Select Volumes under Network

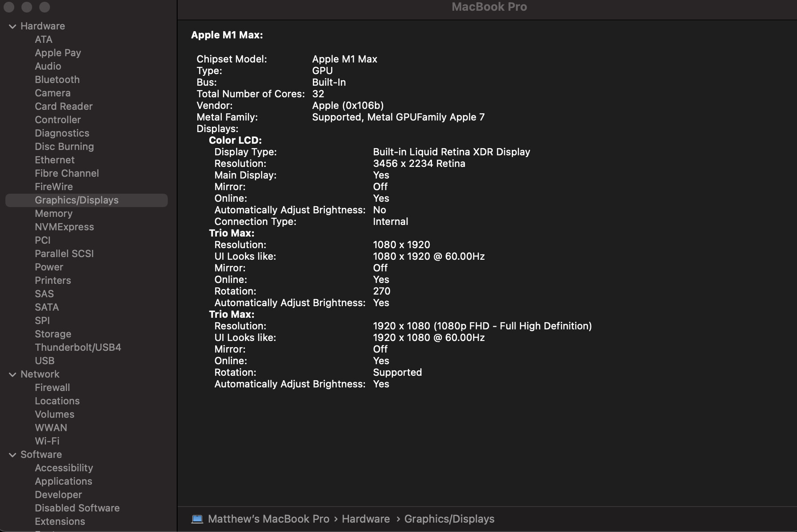click(x=55, y=415)
